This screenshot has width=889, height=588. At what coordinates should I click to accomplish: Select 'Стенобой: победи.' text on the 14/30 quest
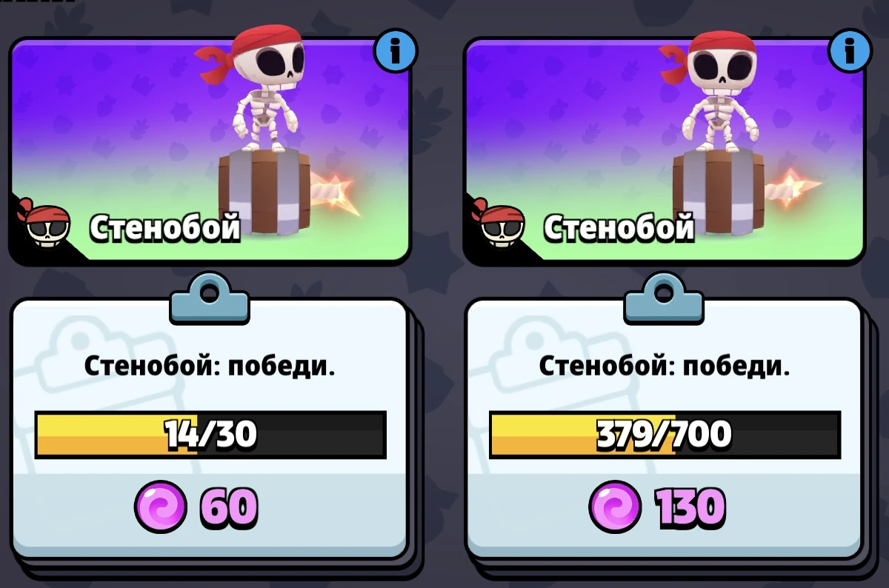tap(210, 366)
